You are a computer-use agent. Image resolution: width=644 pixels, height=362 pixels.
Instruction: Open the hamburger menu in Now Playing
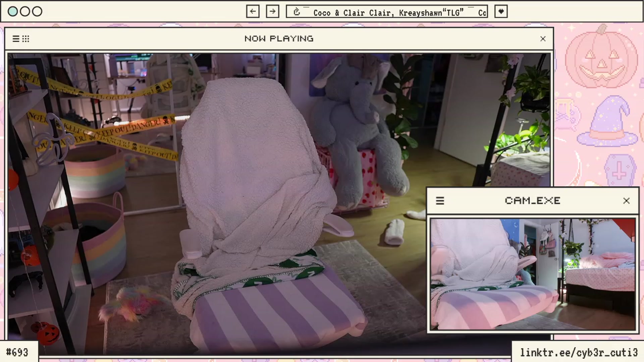[16, 39]
